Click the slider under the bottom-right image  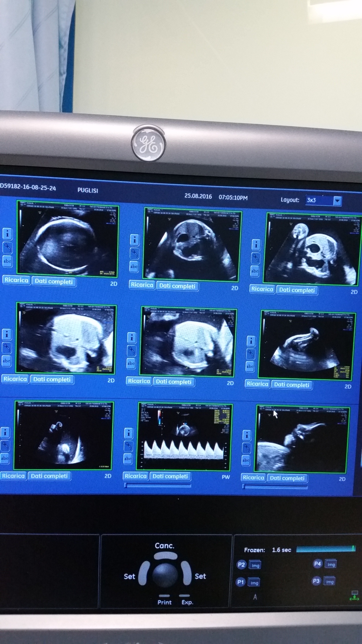[x=275, y=487]
